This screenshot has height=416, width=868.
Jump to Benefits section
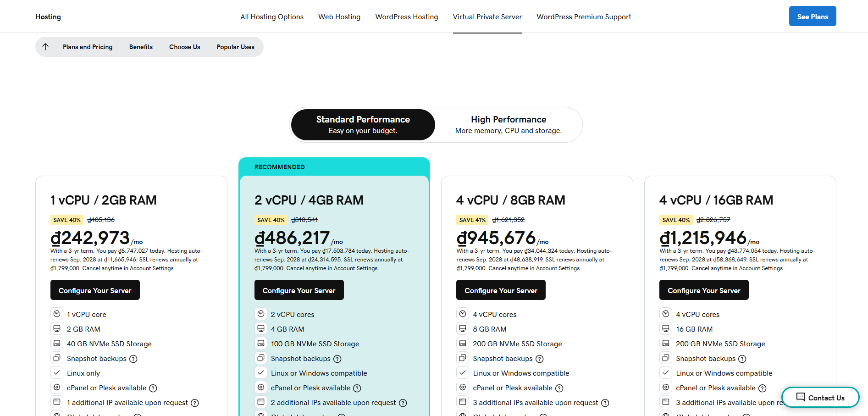click(141, 47)
